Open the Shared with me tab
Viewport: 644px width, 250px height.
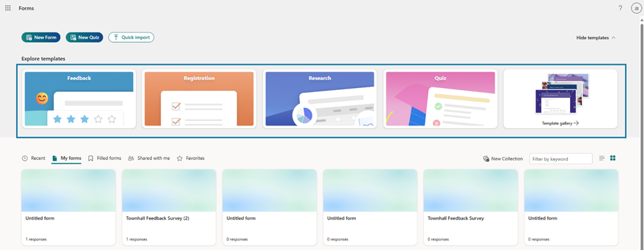point(149,158)
